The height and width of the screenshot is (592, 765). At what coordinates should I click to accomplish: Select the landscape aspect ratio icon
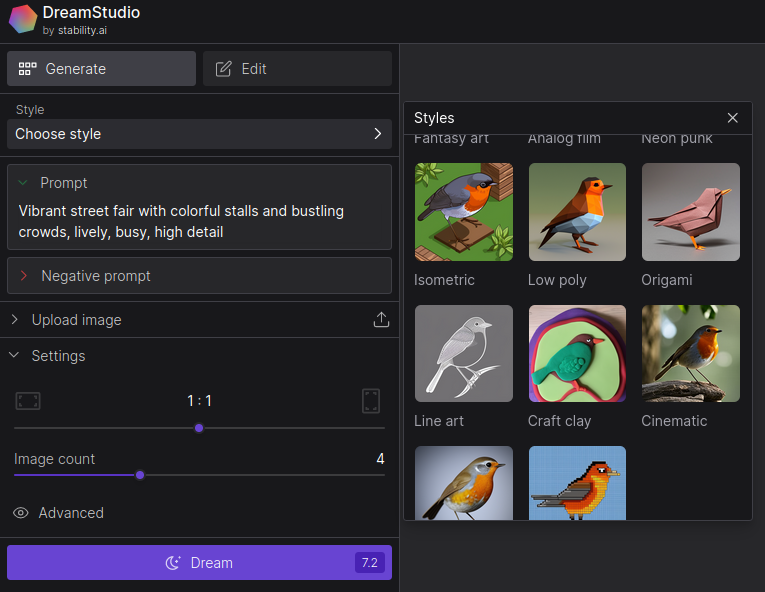click(x=28, y=401)
